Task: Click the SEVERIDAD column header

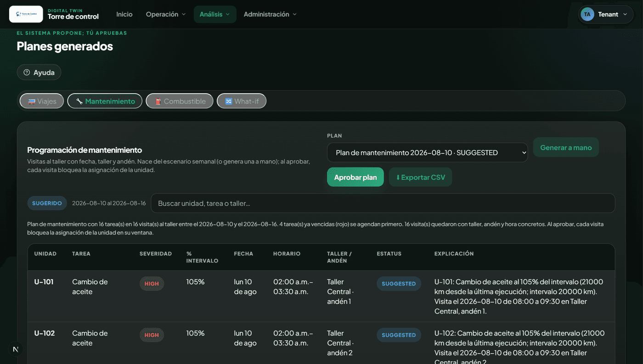Action: pos(156,253)
